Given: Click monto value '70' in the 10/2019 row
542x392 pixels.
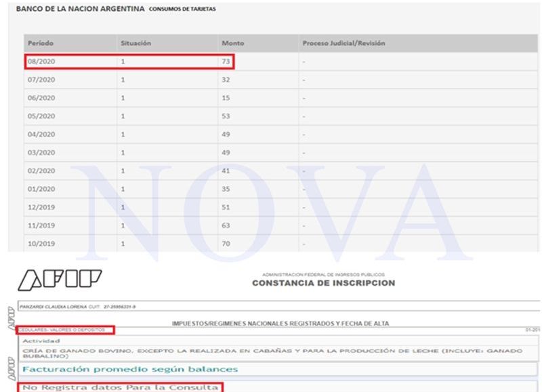Looking at the screenshot, I should click(226, 244).
